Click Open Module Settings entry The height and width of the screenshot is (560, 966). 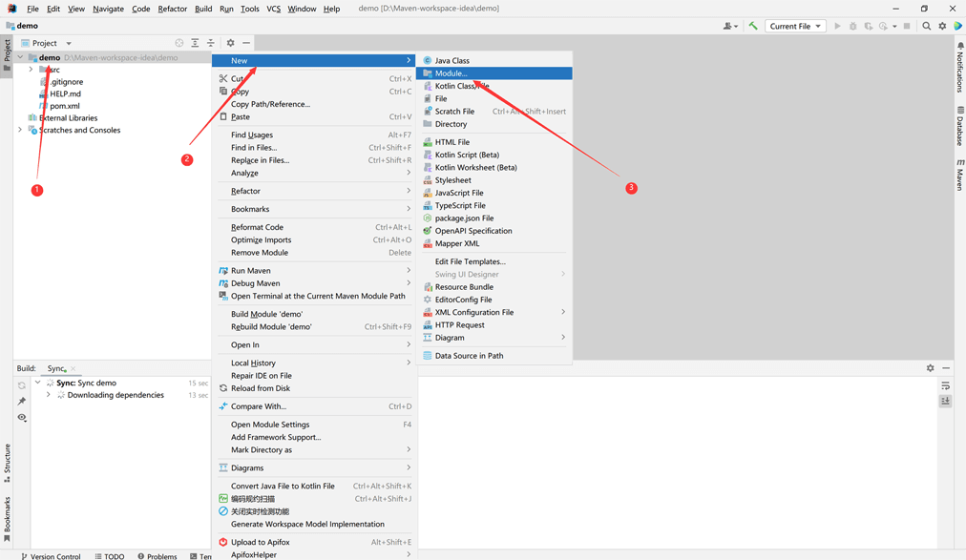[315, 425]
